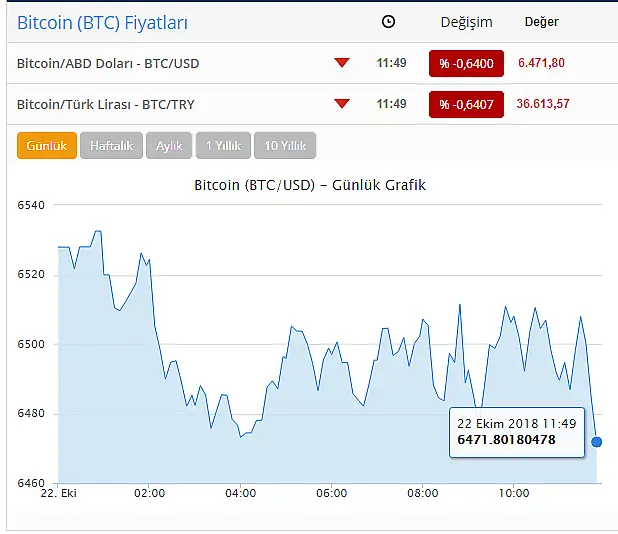Open the Bitcoin/Türk Lirası - BTC/TRY link
The width and height of the screenshot is (618, 534).
pos(106,104)
